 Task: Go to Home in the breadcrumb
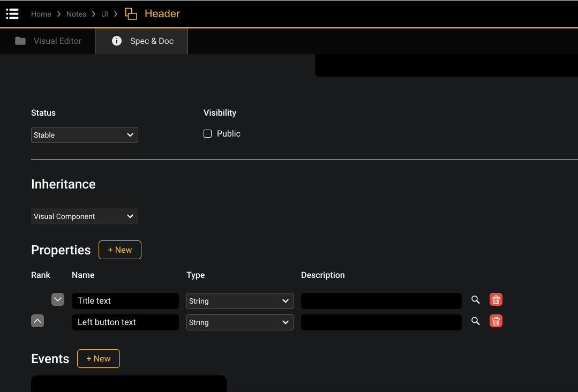click(x=41, y=14)
